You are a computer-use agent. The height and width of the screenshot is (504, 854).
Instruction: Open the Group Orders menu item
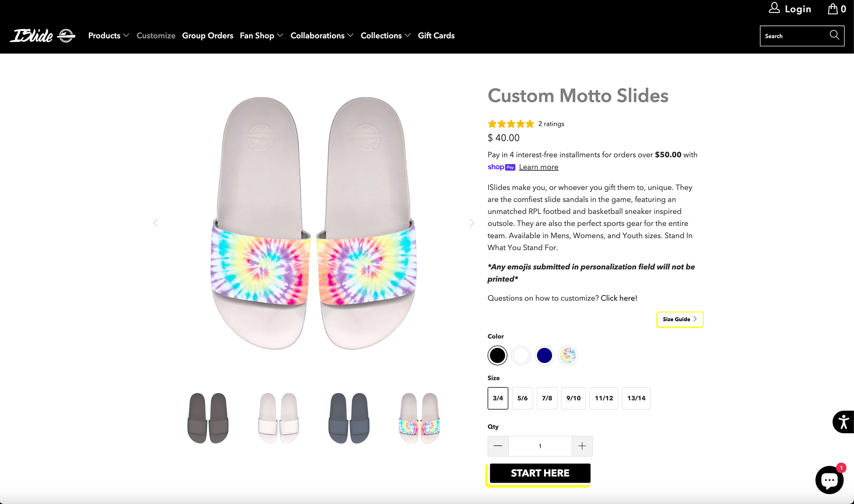coord(207,36)
